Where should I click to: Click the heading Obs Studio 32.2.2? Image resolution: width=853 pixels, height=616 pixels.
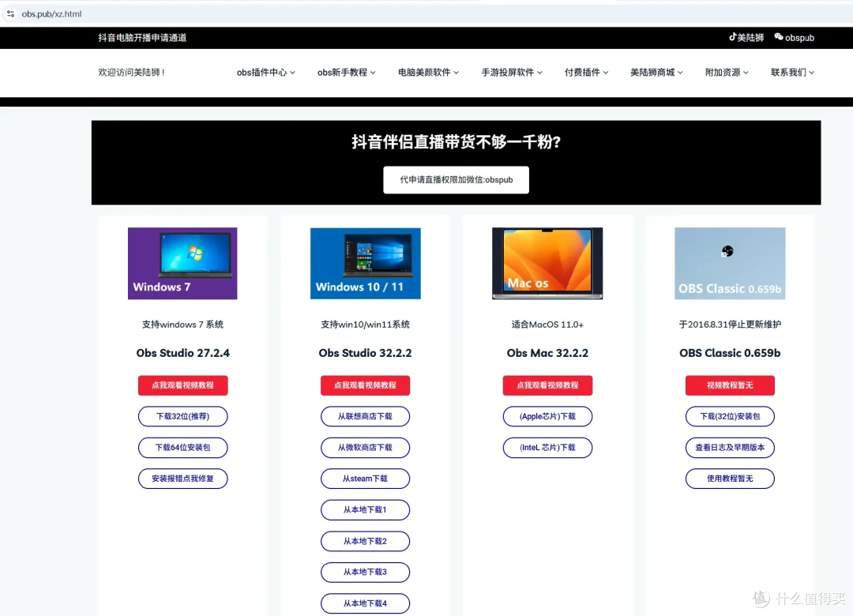pos(365,353)
